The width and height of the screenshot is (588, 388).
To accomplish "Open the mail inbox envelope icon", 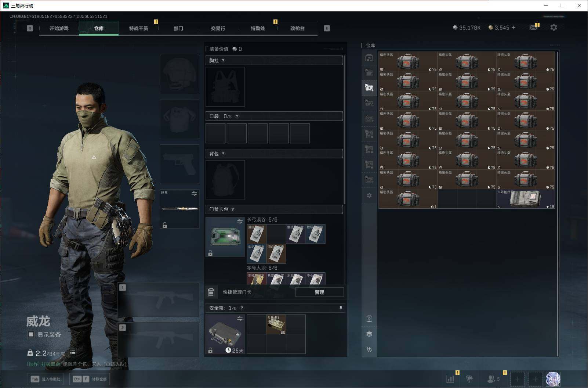I will 534,28.
